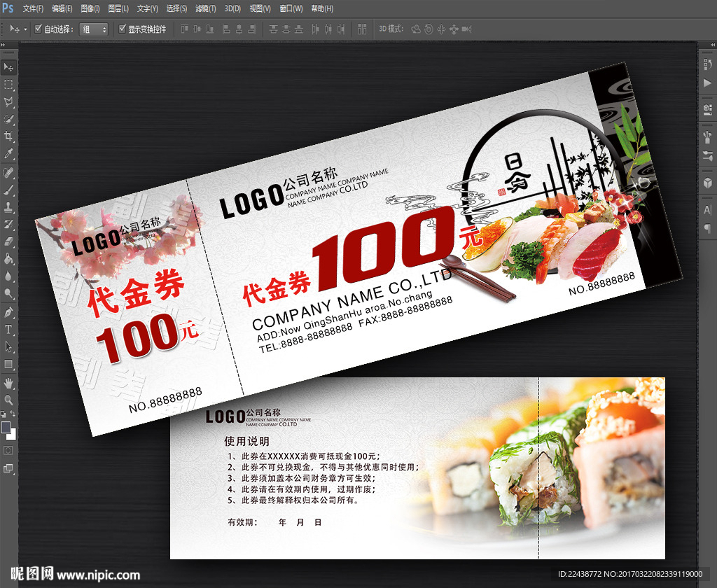Screen dimensions: 717x588
Task: Click the 使用说明 heading on the canvas
Action: [246, 441]
